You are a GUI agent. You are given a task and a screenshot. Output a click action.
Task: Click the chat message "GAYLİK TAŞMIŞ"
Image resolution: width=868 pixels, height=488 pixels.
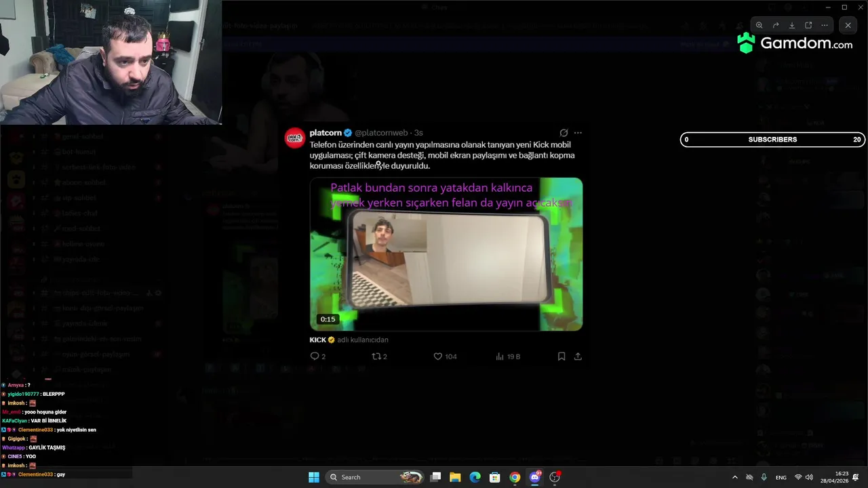point(47,447)
